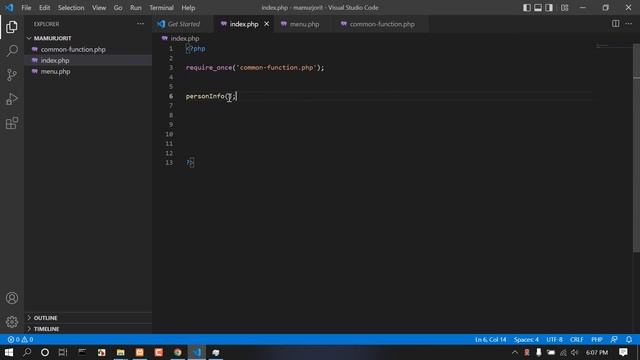
Task: Click the index.php breadcrumb
Action: [x=180, y=38]
